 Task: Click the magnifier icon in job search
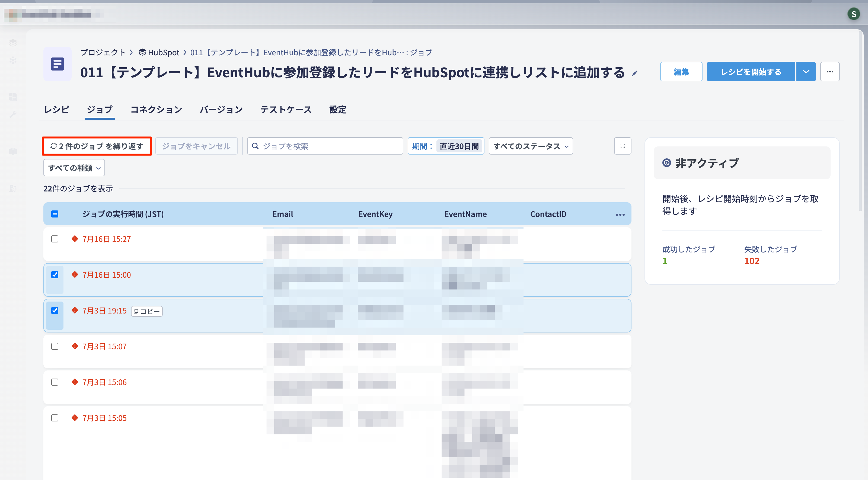(256, 146)
